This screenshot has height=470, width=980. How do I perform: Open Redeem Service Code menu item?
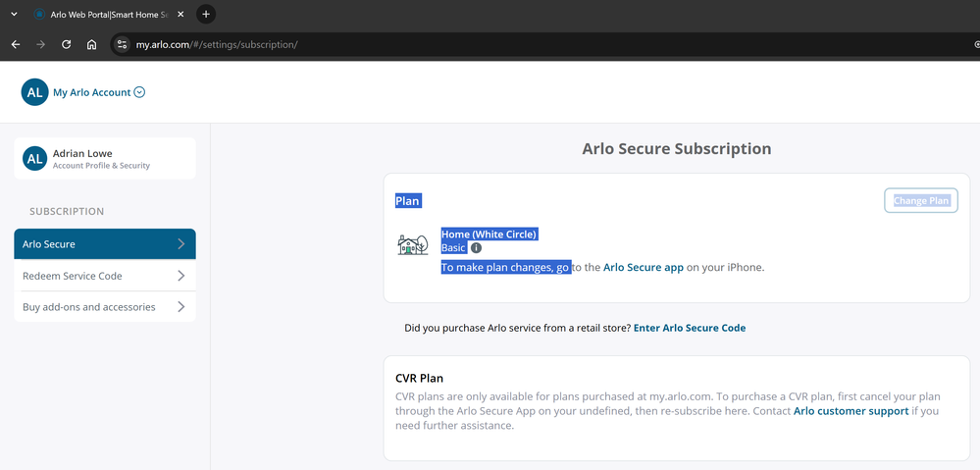coord(105,276)
